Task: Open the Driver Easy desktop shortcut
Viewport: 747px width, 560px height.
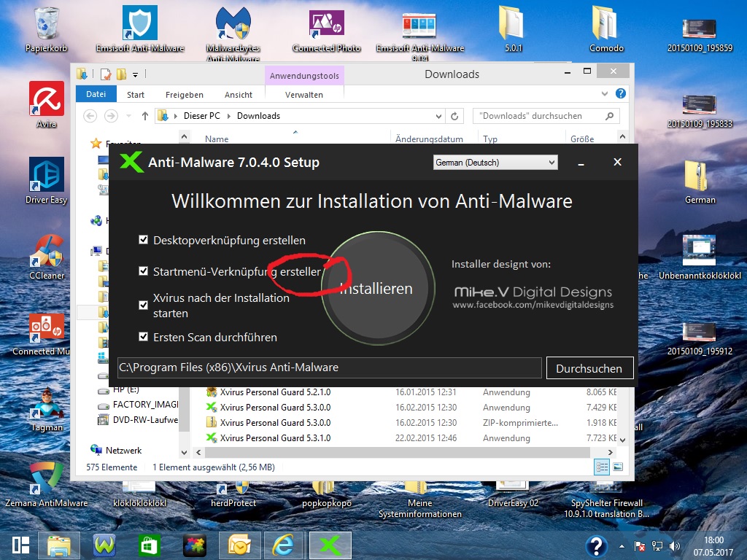Action: pyautogui.click(x=46, y=180)
